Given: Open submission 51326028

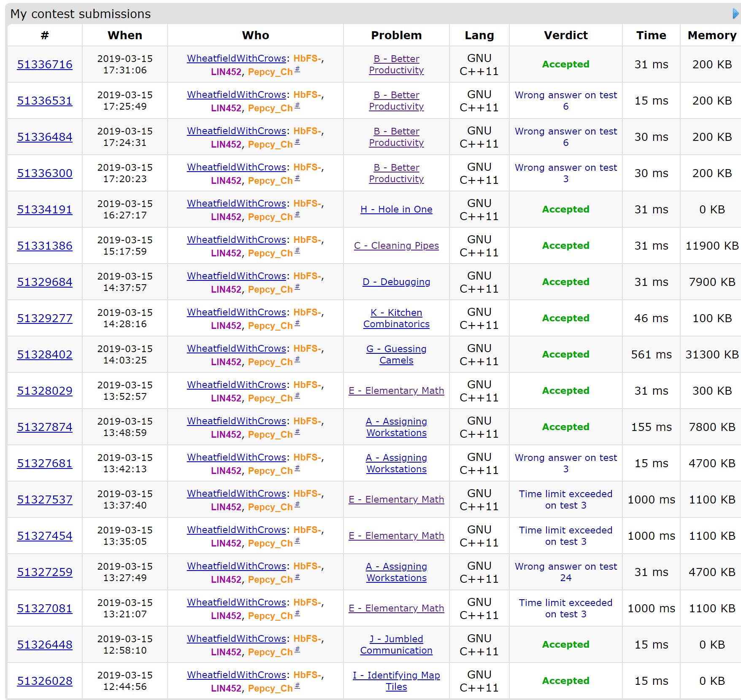Looking at the screenshot, I should pos(45,681).
